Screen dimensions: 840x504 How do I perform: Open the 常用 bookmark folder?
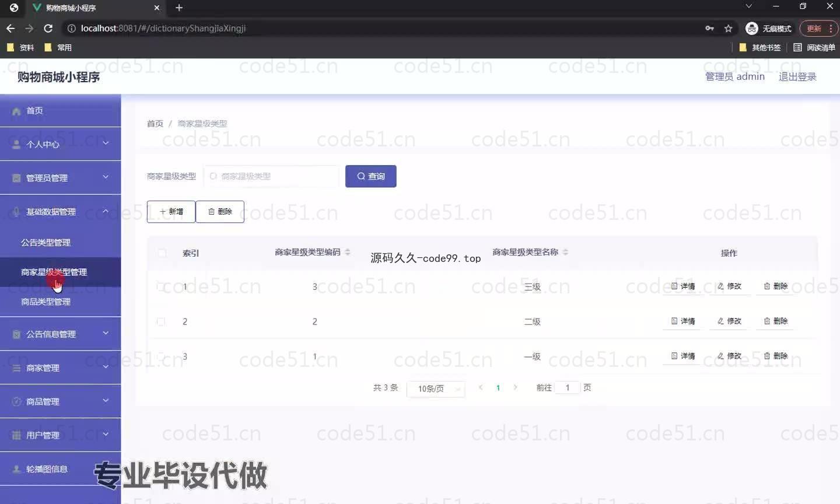pos(58,48)
